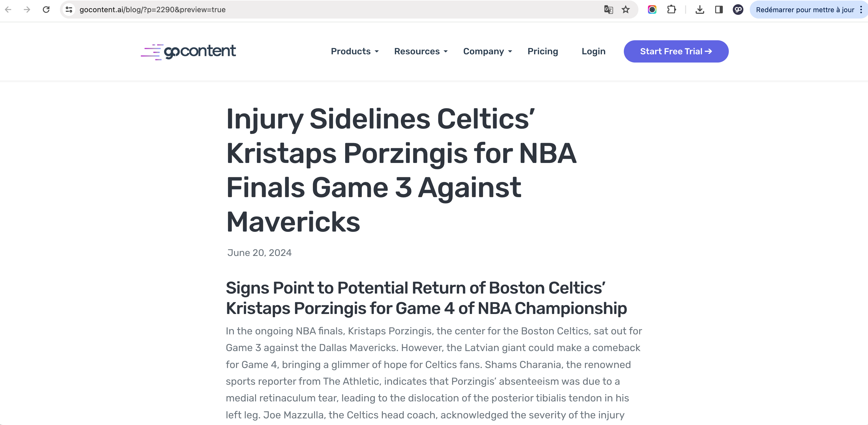
Task: Open Chrome three-dot menu
Action: (x=861, y=10)
